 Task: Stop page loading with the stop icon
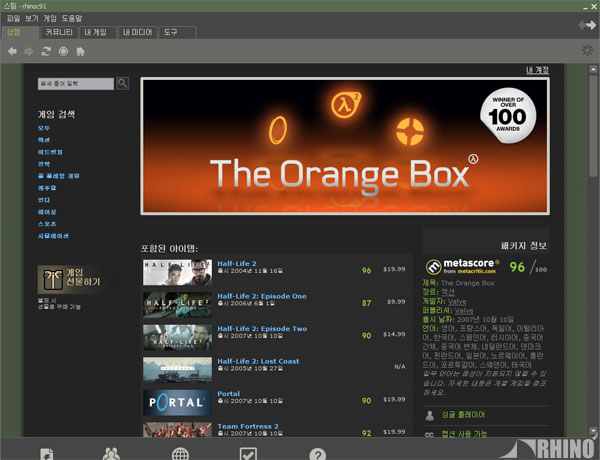[x=63, y=51]
